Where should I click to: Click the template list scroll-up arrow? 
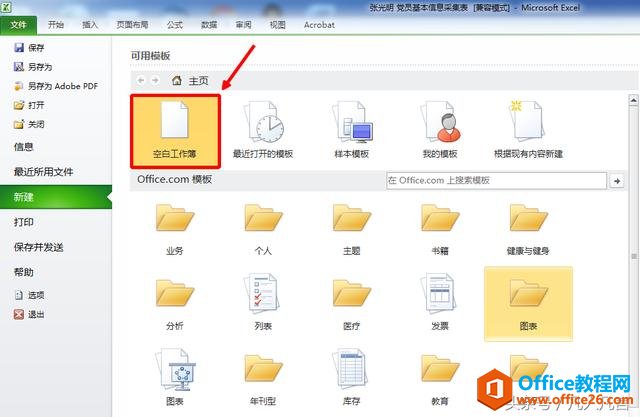633,100
